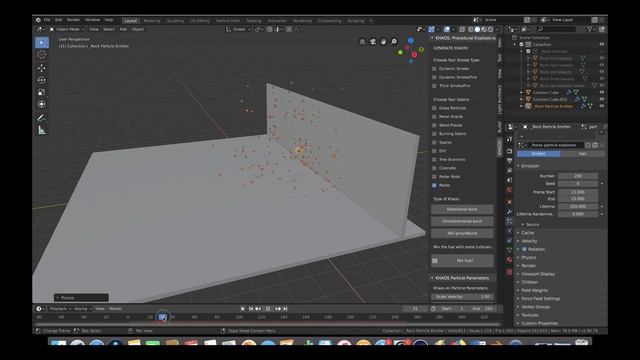
Task: Click the Omnidirectional burst button
Action: pyautogui.click(x=462, y=221)
